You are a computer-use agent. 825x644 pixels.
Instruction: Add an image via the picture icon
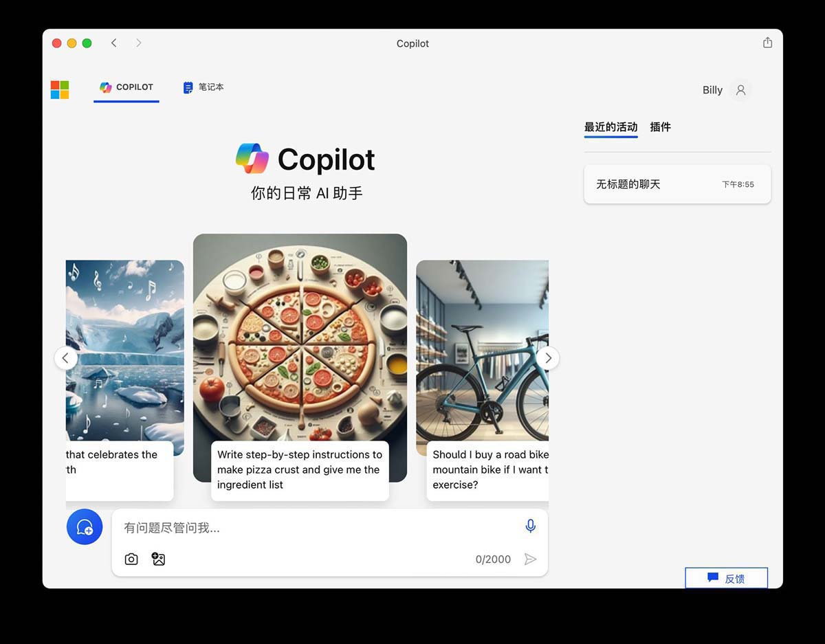[x=158, y=559]
